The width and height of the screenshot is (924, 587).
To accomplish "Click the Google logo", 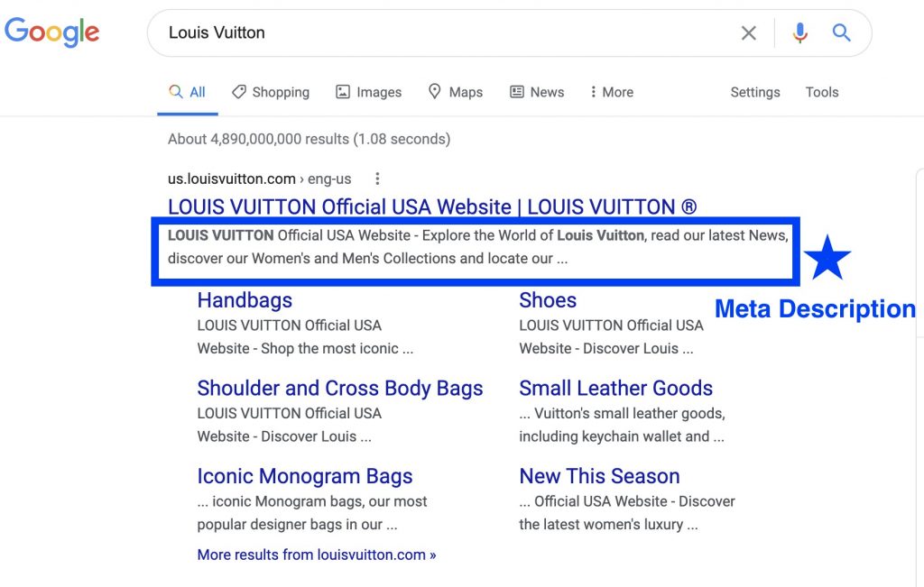I will click(51, 32).
